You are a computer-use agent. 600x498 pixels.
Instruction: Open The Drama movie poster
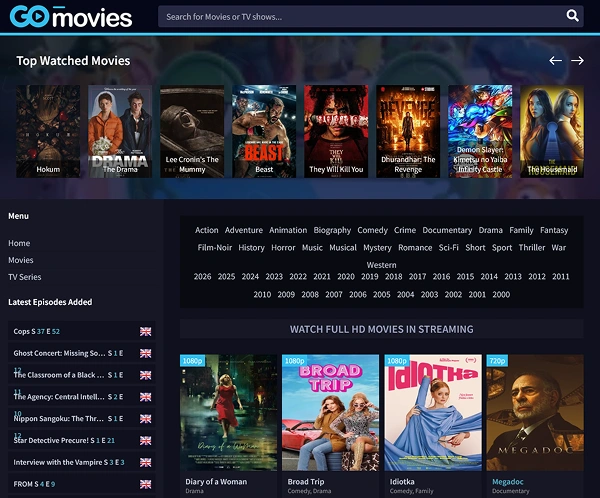pos(120,131)
